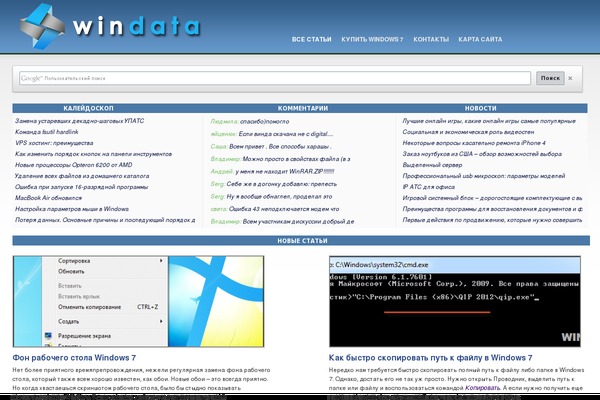Screen dimensions: 600x400
Task: Open Некоторые вопросы касательно ремонта iPhone 4
Action: pos(474,143)
